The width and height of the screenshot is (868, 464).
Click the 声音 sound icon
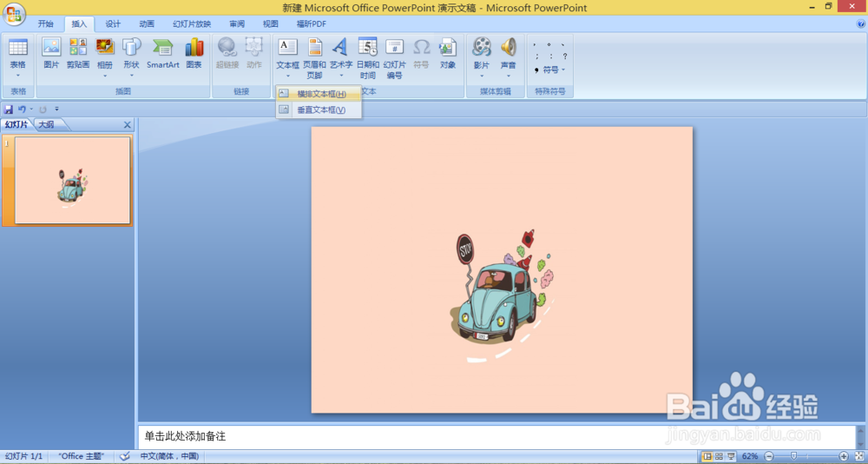(x=508, y=47)
